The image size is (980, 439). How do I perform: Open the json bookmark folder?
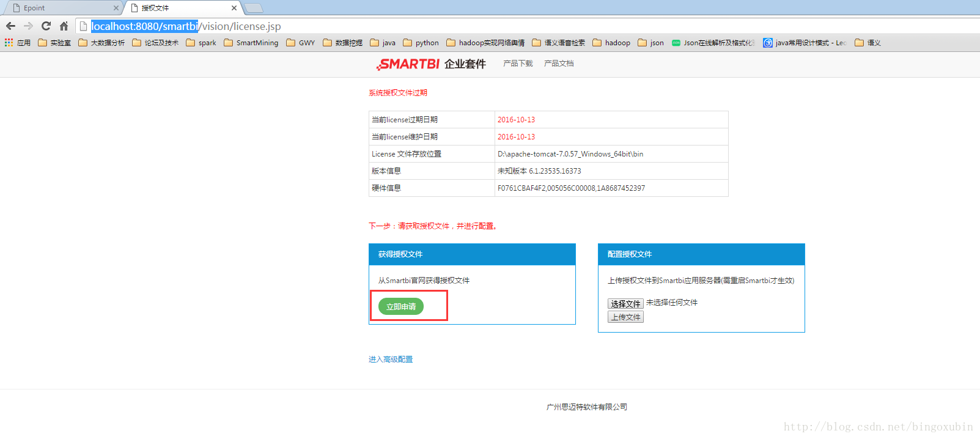(651, 43)
